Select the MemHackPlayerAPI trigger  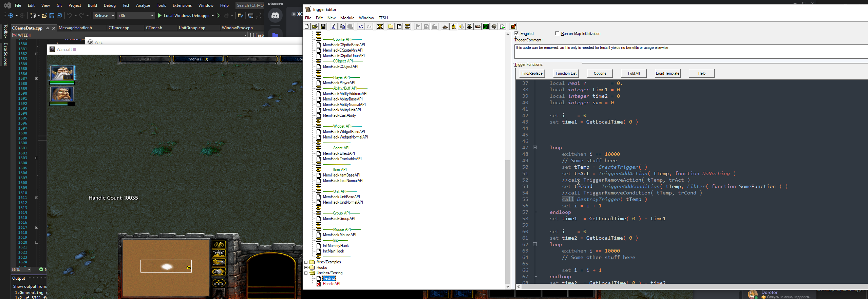tap(339, 83)
